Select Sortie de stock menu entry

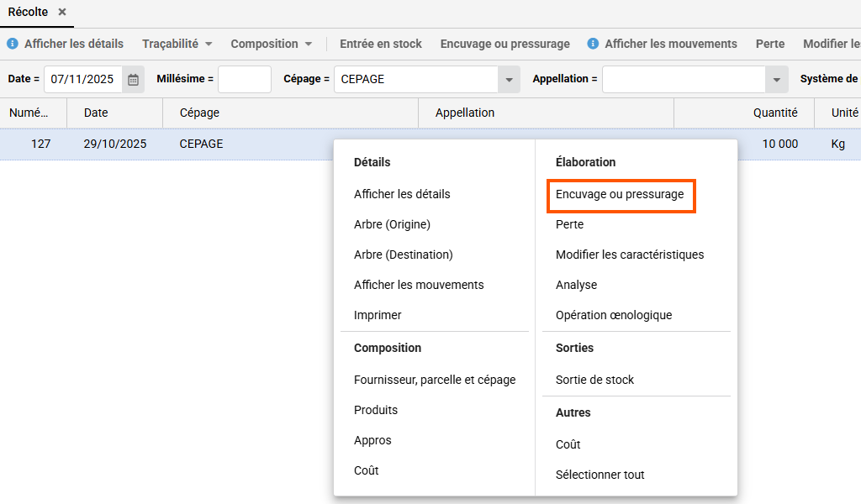pos(594,380)
